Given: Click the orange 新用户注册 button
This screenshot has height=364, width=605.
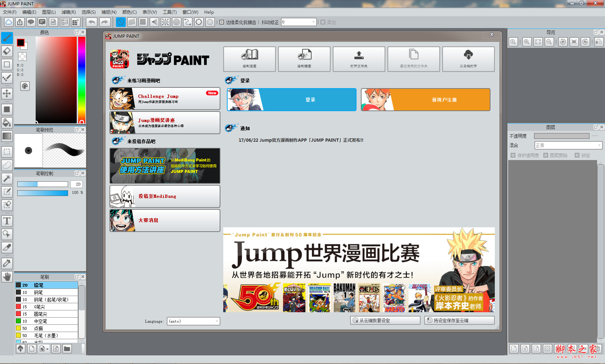Looking at the screenshot, I should tap(426, 100).
